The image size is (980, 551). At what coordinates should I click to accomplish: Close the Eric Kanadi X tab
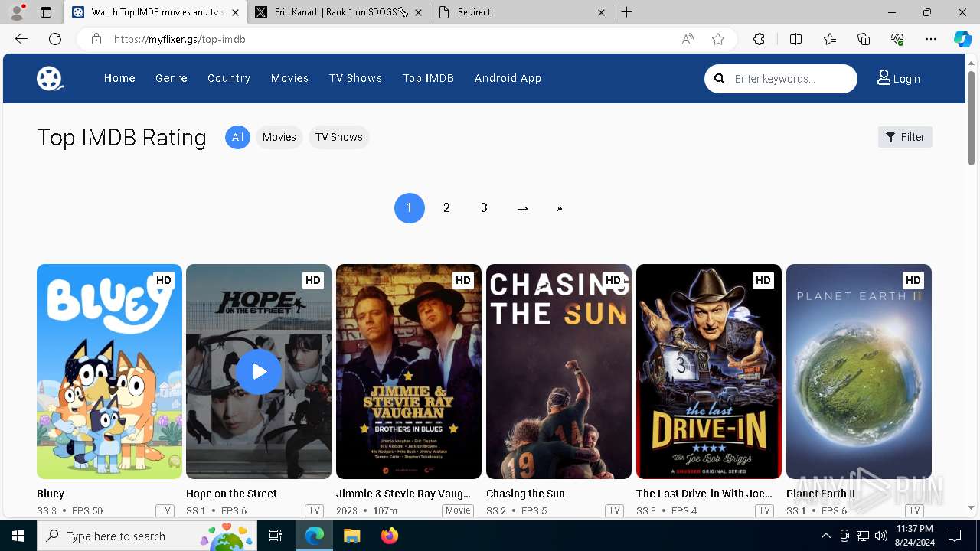419,12
